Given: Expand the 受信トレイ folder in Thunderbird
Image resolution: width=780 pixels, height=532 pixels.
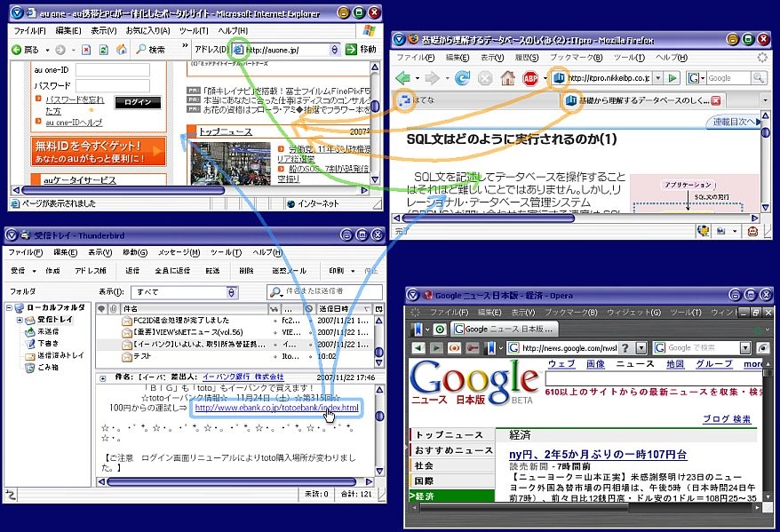Looking at the screenshot, I should point(20,320).
